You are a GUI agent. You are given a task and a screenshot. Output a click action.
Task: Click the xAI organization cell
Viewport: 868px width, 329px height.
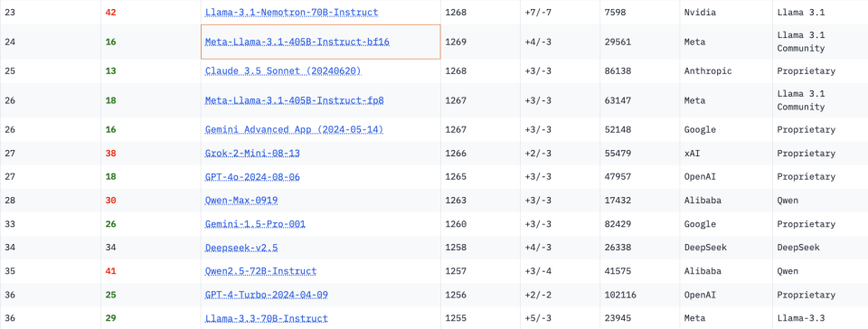pyautogui.click(x=692, y=153)
